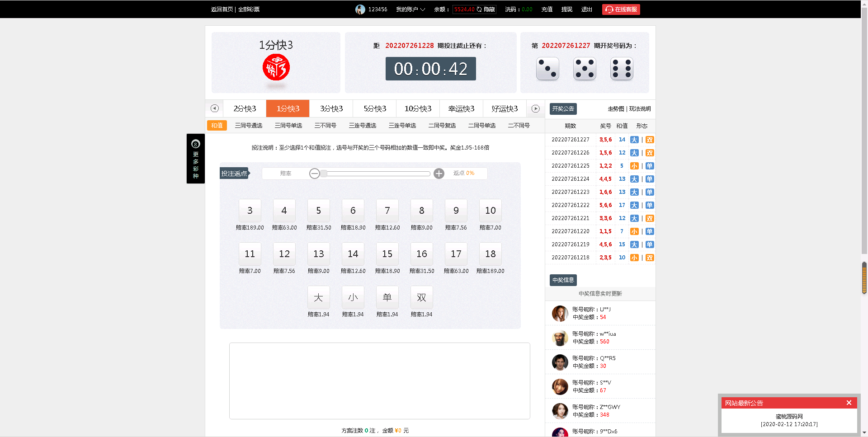Click the minus icon on odds slider
This screenshot has width=868, height=437.
click(315, 174)
